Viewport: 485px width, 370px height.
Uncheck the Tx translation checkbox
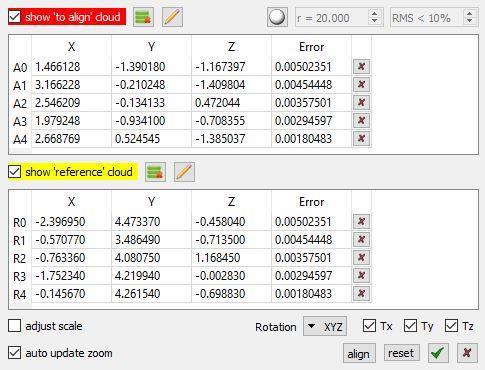pos(369,326)
